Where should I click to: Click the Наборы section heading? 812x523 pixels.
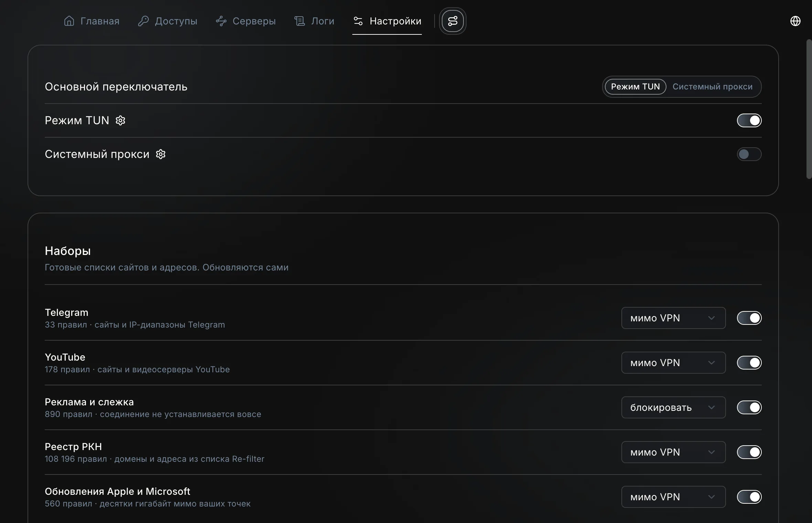point(68,251)
